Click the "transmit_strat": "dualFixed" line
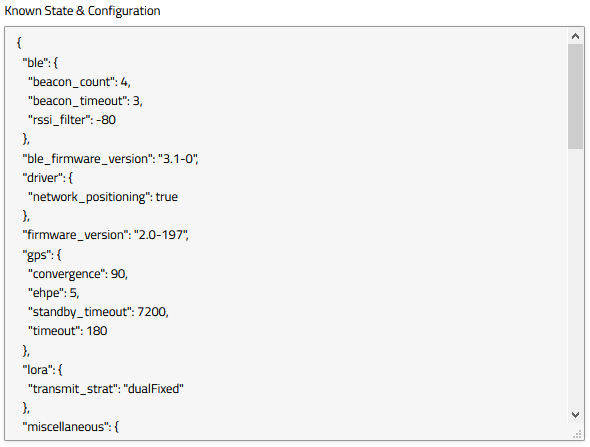This screenshot has height=447, width=590. (x=106, y=389)
